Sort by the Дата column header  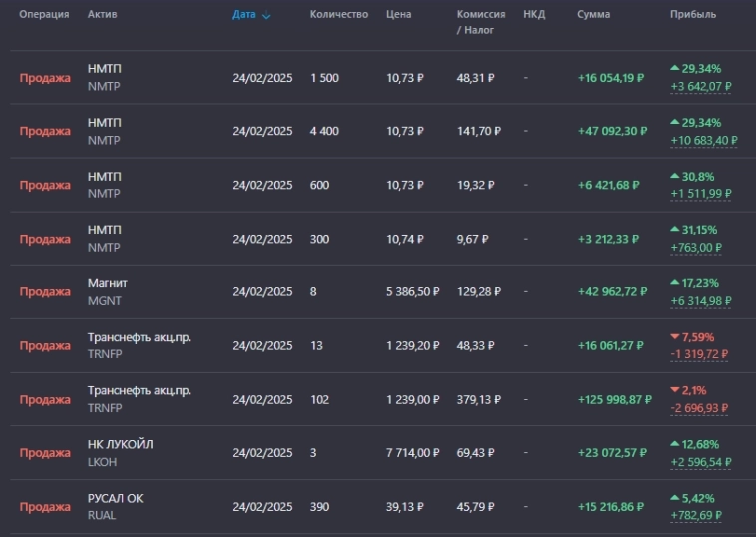[244, 15]
